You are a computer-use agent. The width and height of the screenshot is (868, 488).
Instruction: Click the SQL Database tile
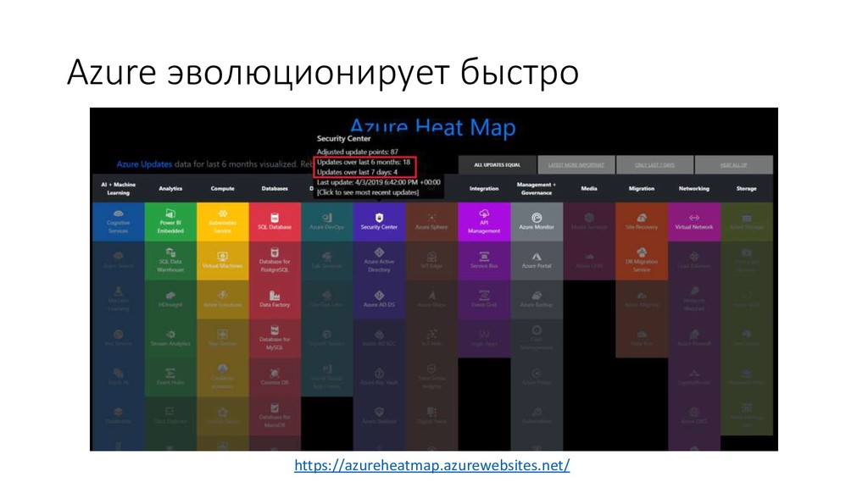coord(275,222)
